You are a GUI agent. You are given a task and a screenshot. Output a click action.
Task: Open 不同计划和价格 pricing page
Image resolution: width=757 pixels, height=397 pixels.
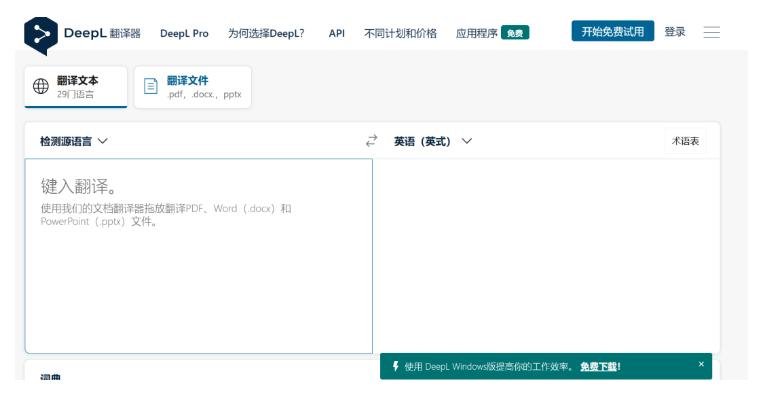[400, 33]
